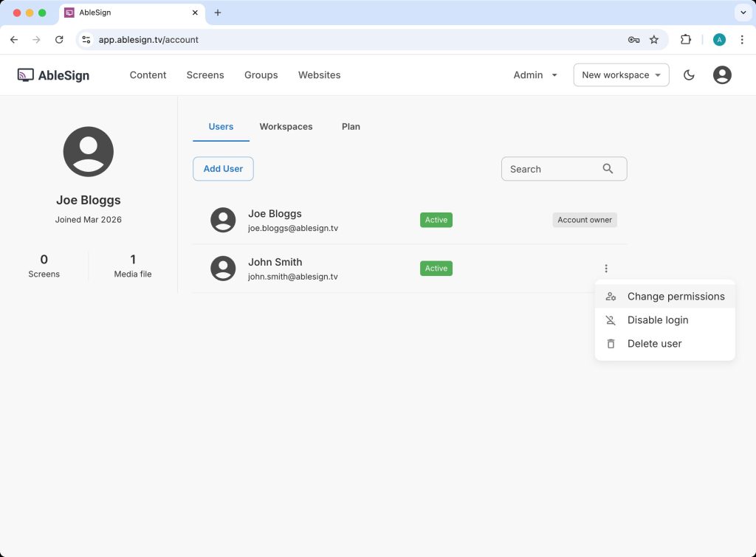Viewport: 756px width, 557px height.
Task: Open the New workspace dropdown
Action: pyautogui.click(x=621, y=75)
